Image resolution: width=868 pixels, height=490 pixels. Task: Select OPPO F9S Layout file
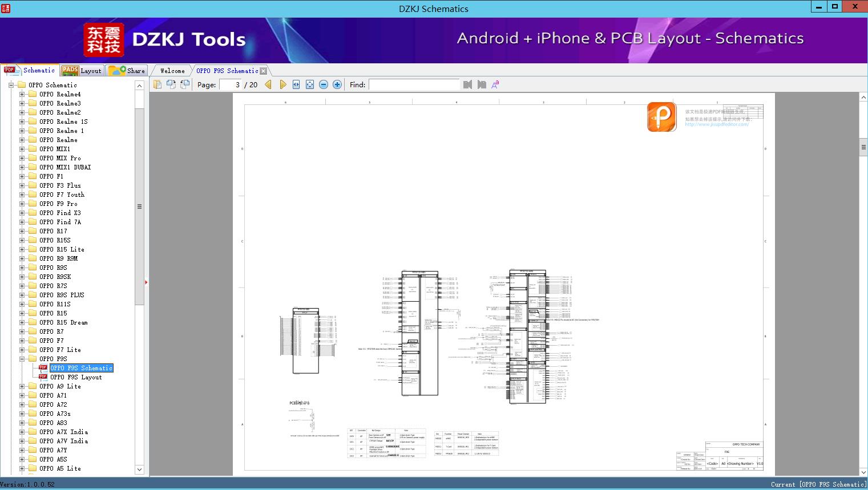76,377
